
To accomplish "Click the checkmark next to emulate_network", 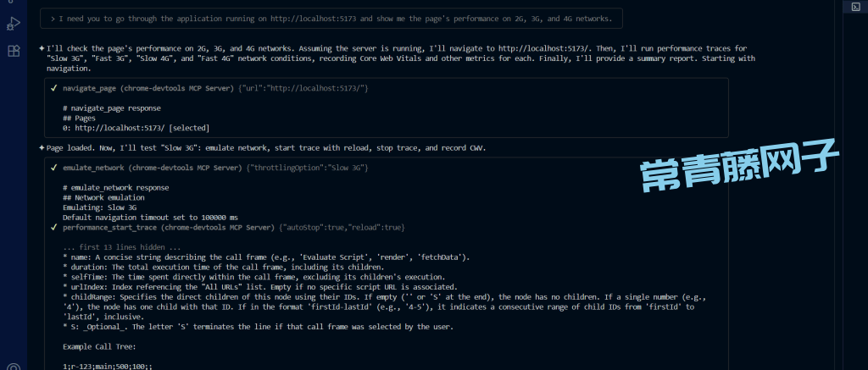I will point(53,168).
